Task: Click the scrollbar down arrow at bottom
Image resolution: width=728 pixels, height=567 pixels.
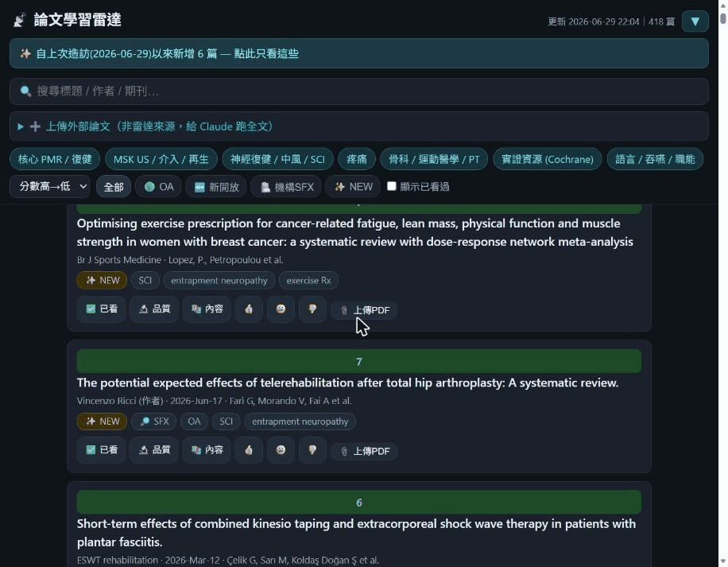Action: click(723, 562)
